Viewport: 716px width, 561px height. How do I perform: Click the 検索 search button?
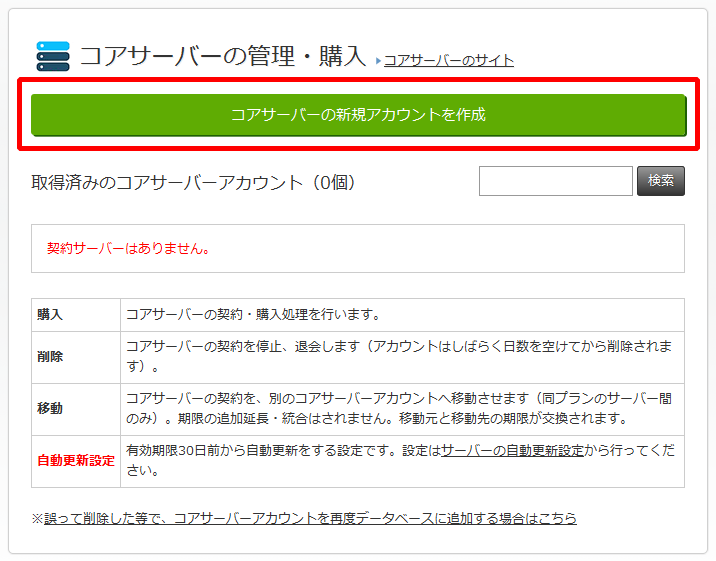click(661, 181)
